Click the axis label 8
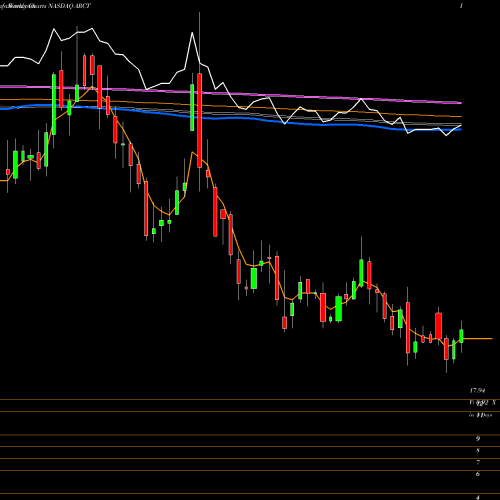The image size is (500, 500). click(478, 451)
